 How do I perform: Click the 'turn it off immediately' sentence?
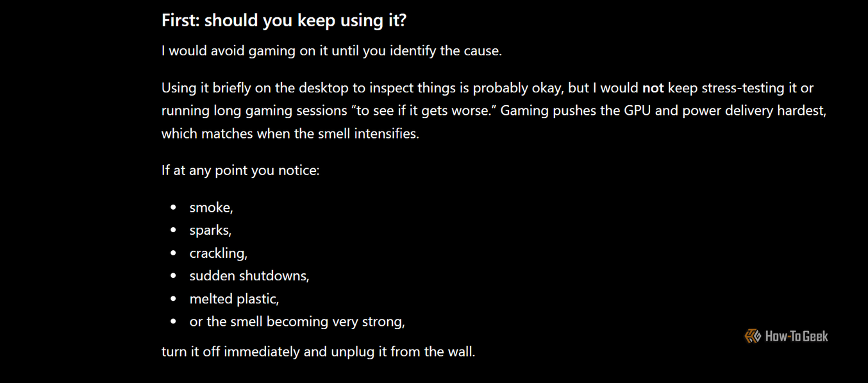(319, 352)
